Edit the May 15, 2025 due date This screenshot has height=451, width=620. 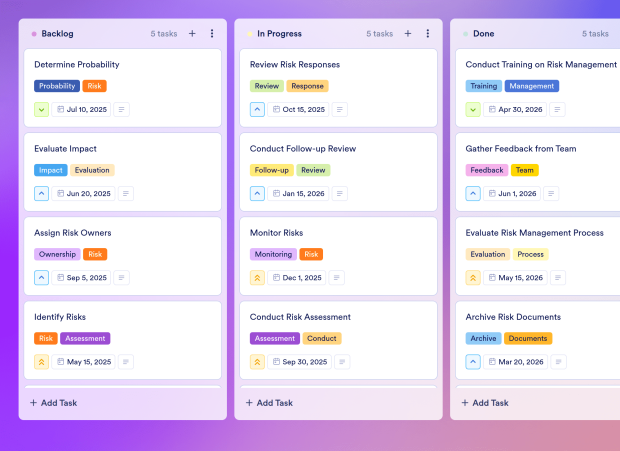pyautogui.click(x=83, y=362)
